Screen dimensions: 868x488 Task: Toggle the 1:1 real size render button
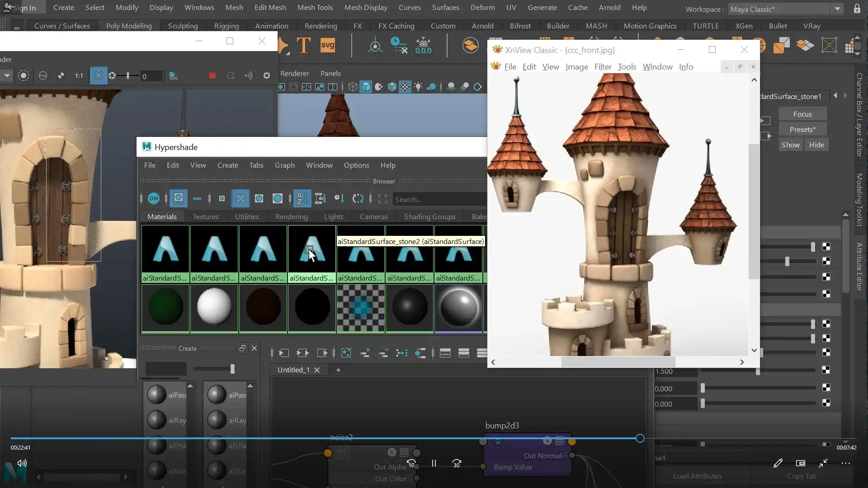click(79, 75)
